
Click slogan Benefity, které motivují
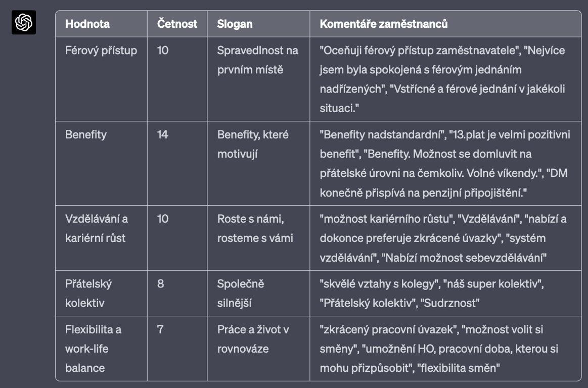[x=253, y=144]
